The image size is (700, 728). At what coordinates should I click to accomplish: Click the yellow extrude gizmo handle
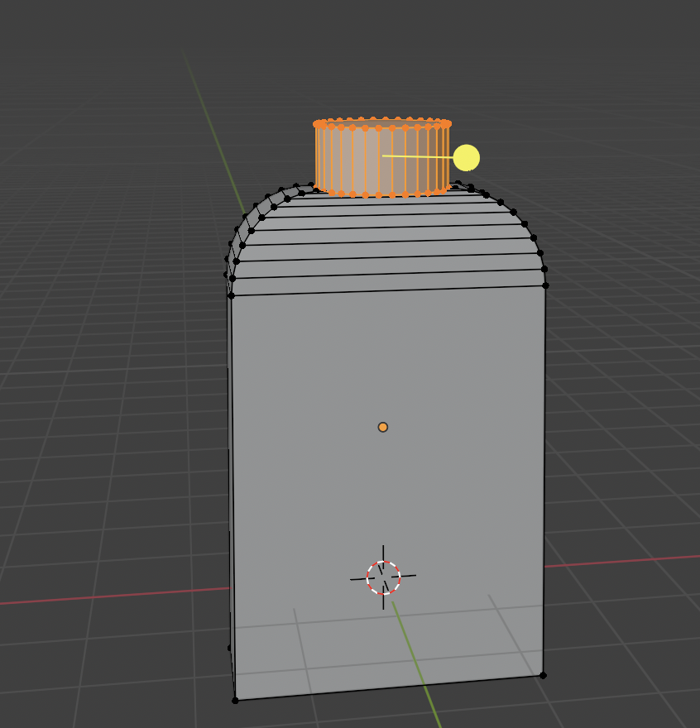coord(467,157)
